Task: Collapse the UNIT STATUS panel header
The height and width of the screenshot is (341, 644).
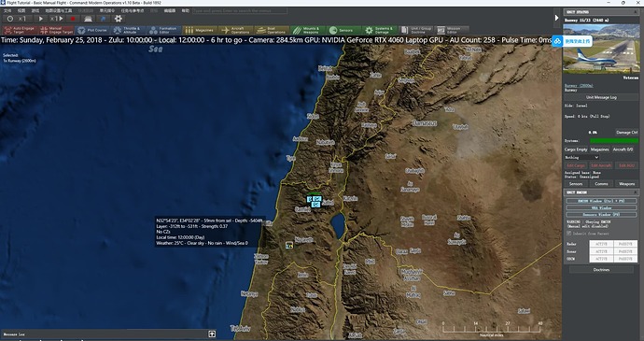Action: pos(601,12)
